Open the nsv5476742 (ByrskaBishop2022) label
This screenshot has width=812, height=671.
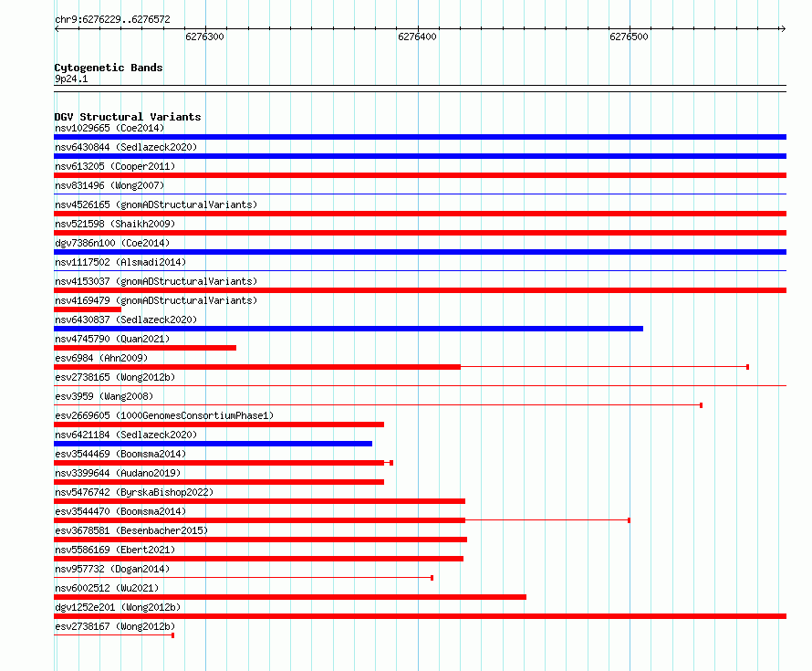[x=134, y=492]
